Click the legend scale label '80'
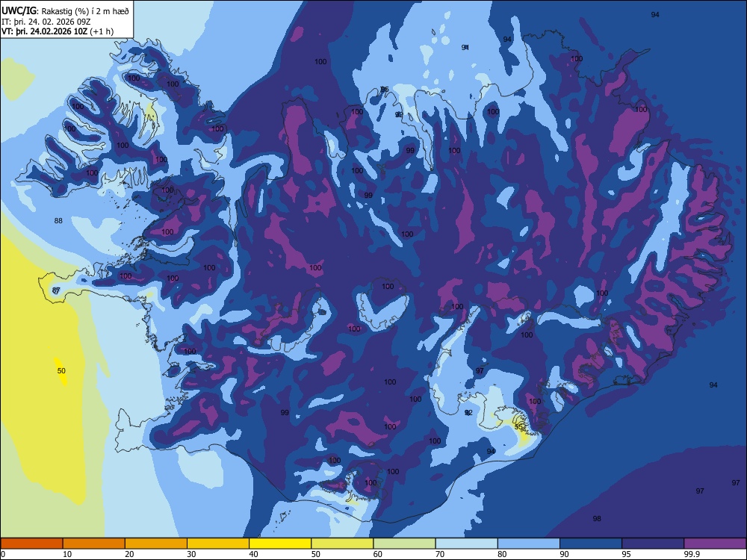The width and height of the screenshot is (747, 560). click(502, 554)
